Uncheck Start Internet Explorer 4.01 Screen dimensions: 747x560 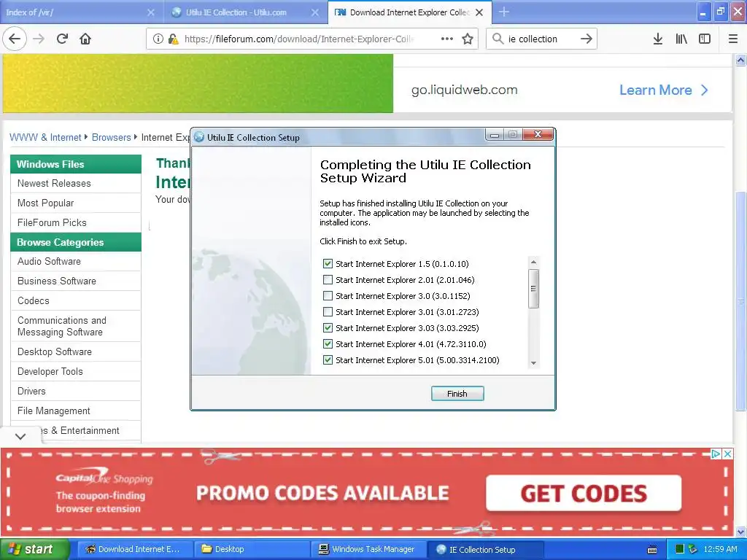click(x=328, y=344)
